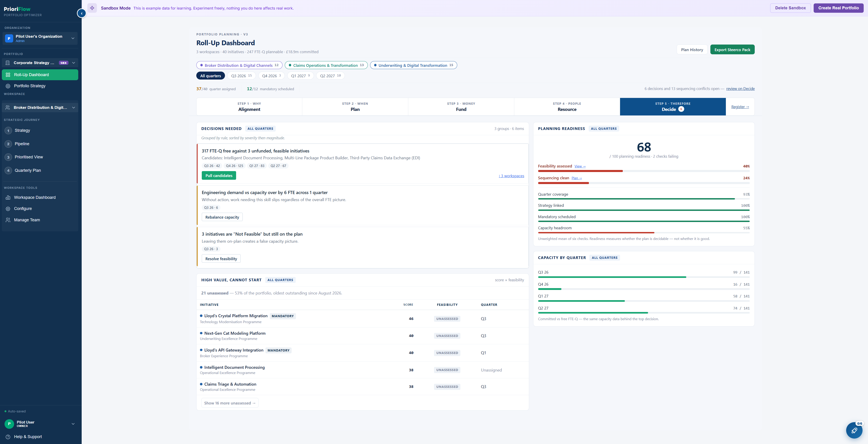Show 16 more unassessed initiatives
The image size is (868, 444).
click(230, 403)
